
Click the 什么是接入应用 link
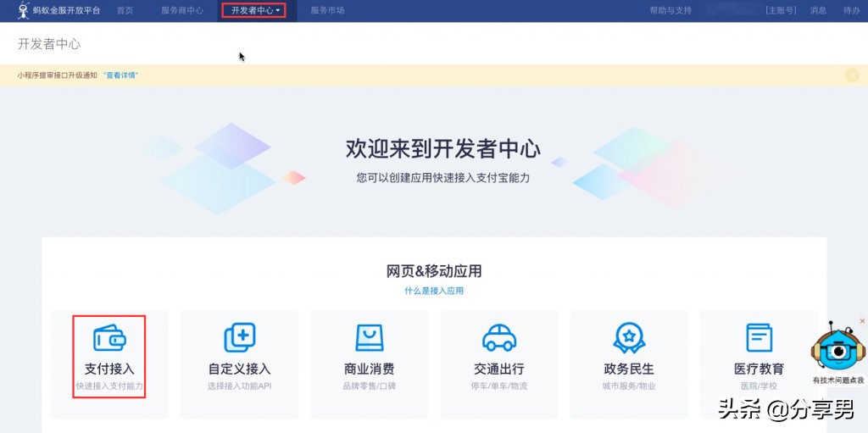click(x=434, y=291)
